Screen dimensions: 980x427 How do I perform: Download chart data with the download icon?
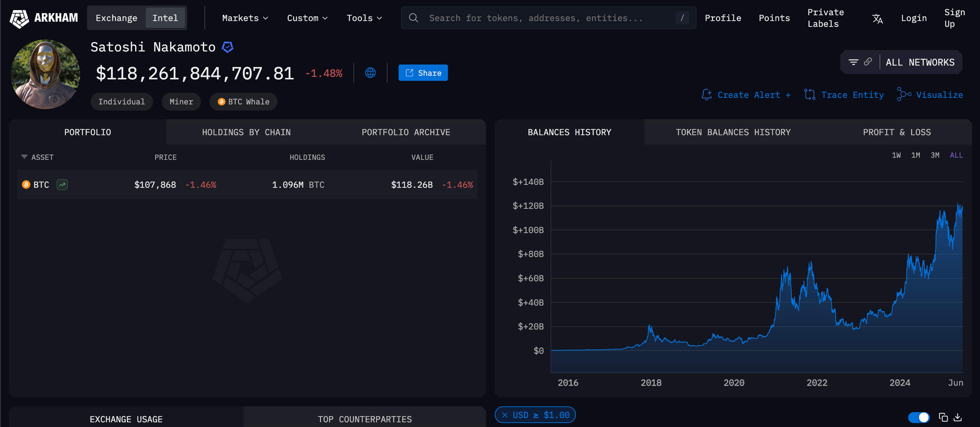tap(958, 417)
